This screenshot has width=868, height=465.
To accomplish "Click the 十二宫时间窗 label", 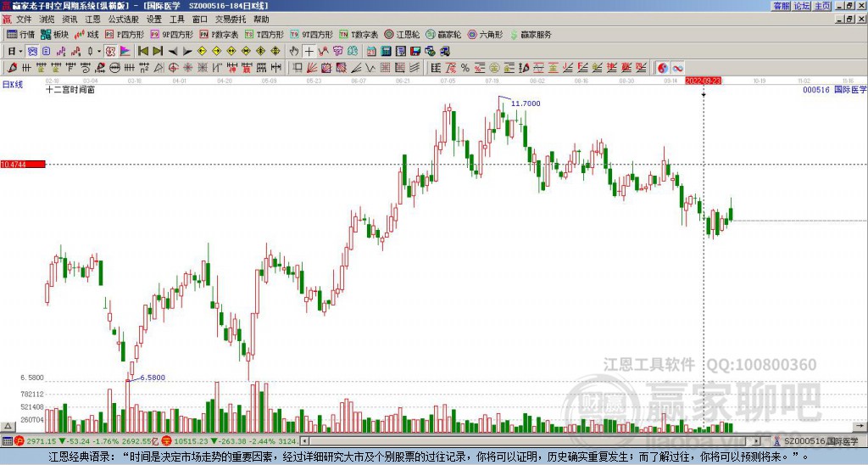I will [70, 90].
